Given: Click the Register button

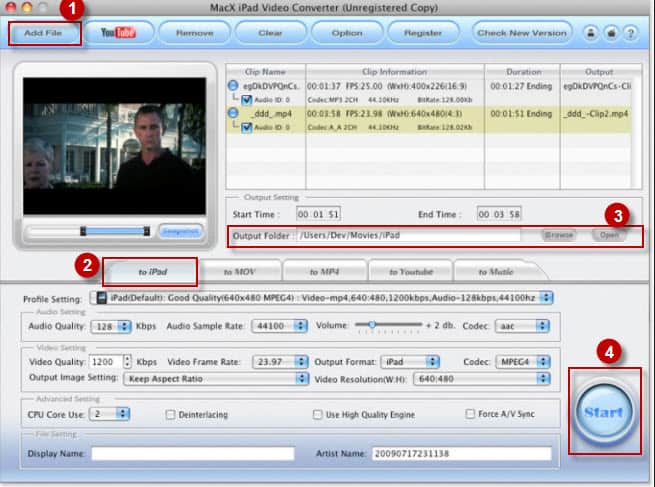Looking at the screenshot, I should click(423, 33).
